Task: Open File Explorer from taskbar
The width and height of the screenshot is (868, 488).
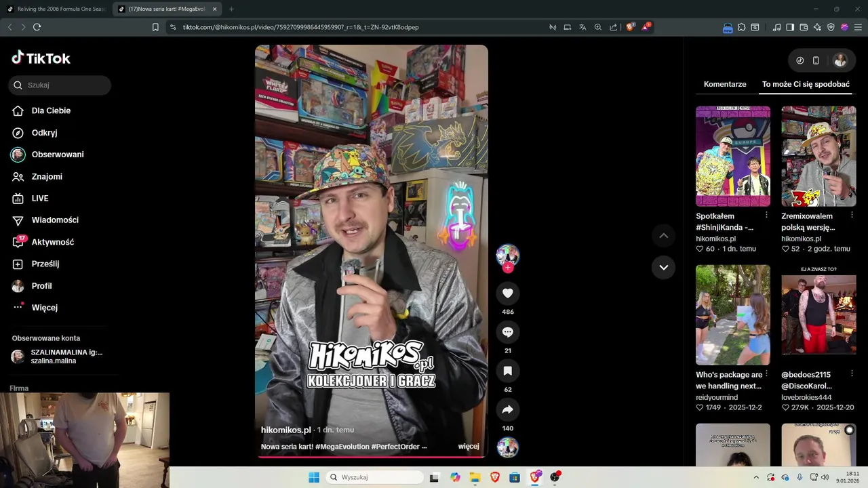Action: coord(475,477)
